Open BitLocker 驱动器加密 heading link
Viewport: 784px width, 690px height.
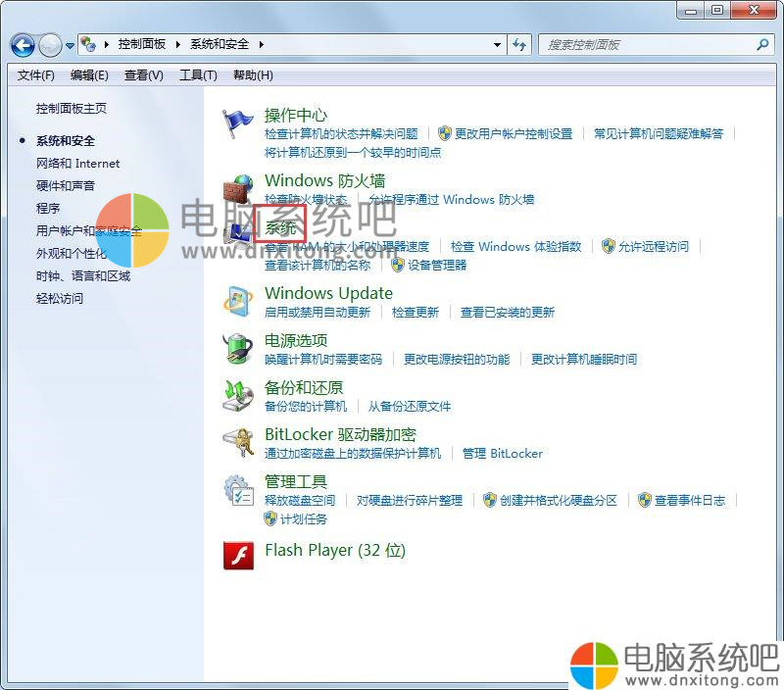(340, 434)
